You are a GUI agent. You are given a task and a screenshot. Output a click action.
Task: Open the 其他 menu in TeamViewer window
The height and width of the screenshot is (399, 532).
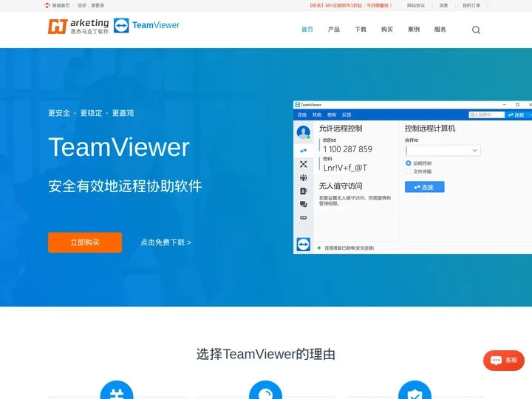[x=317, y=115]
